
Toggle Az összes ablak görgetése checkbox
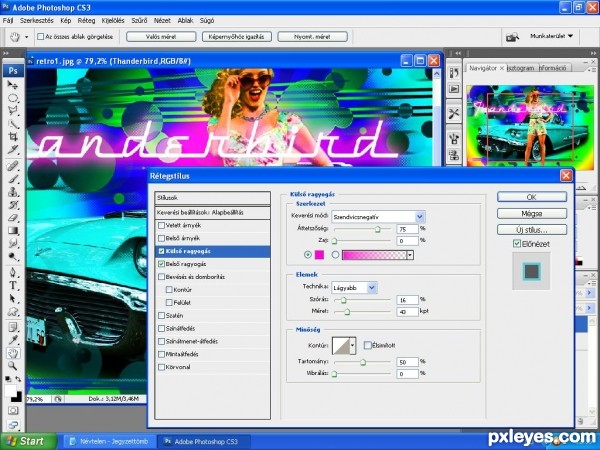[x=41, y=37]
